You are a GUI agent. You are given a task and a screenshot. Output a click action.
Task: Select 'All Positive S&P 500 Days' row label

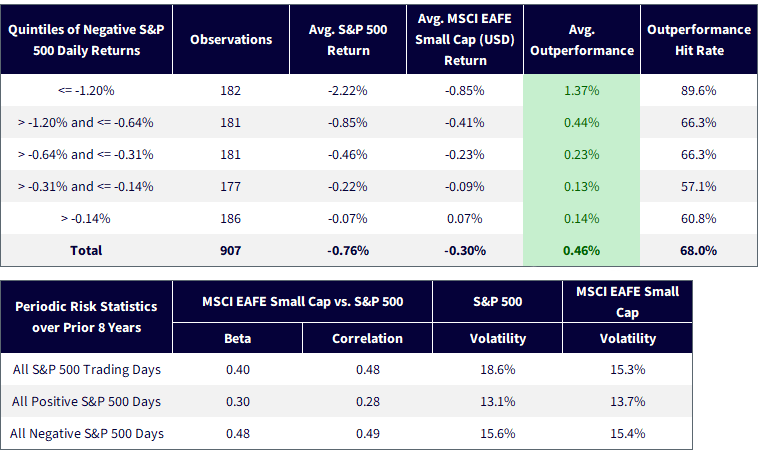(x=86, y=402)
